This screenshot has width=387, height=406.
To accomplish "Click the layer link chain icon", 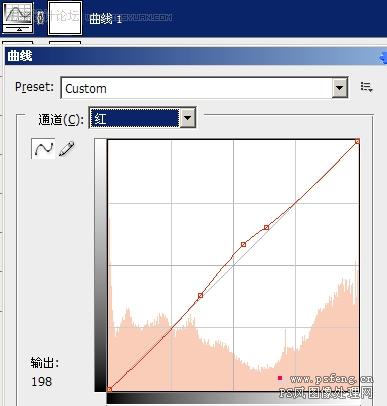I will click(x=41, y=18).
